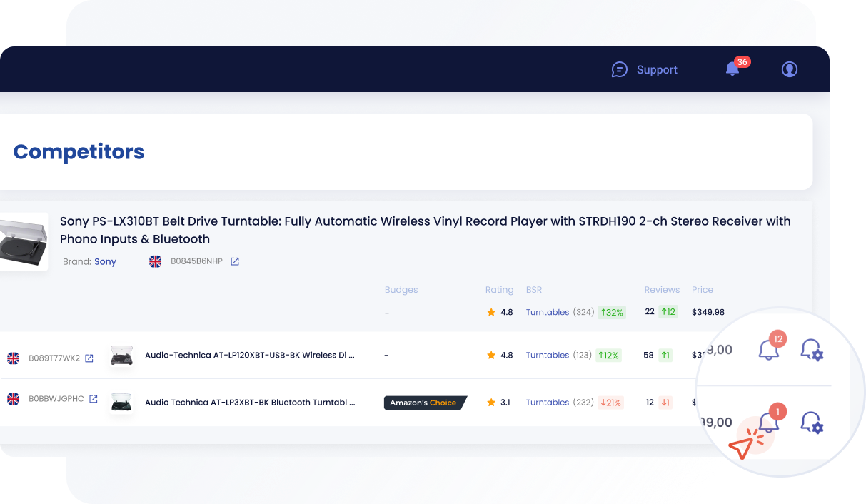Screen dimensions: 866x504
Task: Click the Reviews column header
Action: [x=662, y=290]
